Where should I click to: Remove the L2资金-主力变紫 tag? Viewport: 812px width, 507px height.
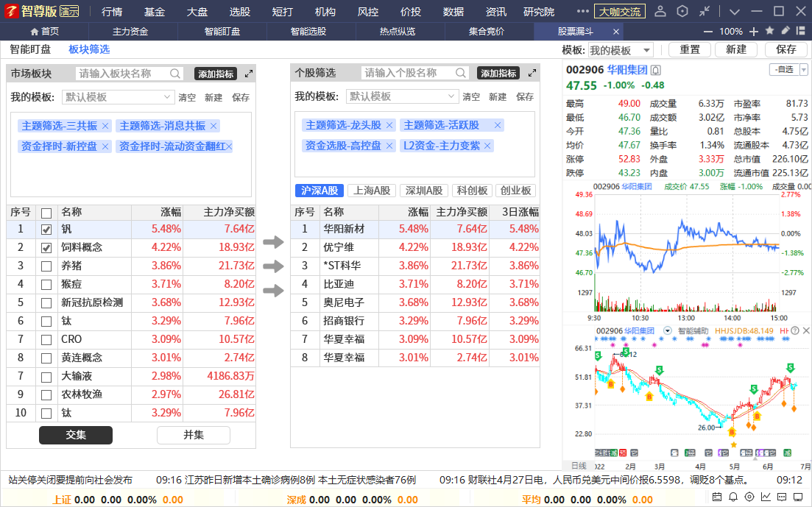coord(487,146)
